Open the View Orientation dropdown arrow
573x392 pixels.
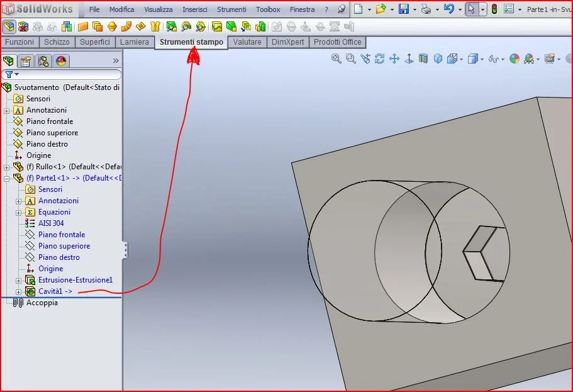click(x=462, y=59)
